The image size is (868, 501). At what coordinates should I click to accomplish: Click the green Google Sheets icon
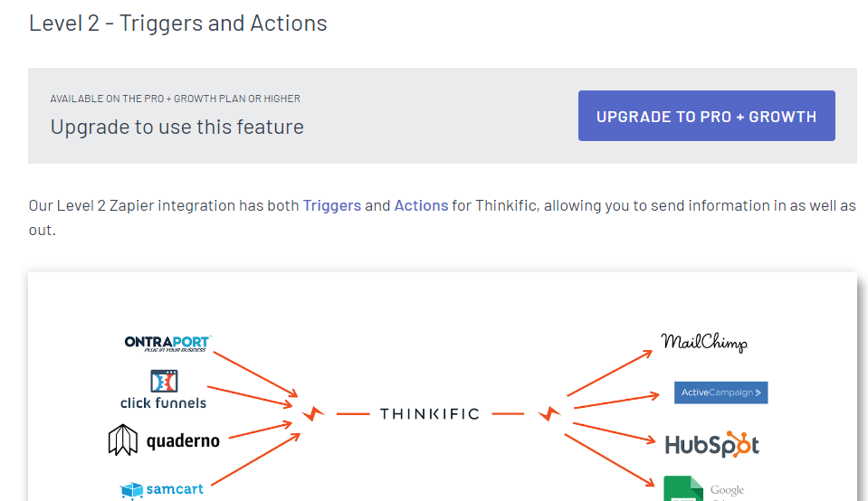683,488
